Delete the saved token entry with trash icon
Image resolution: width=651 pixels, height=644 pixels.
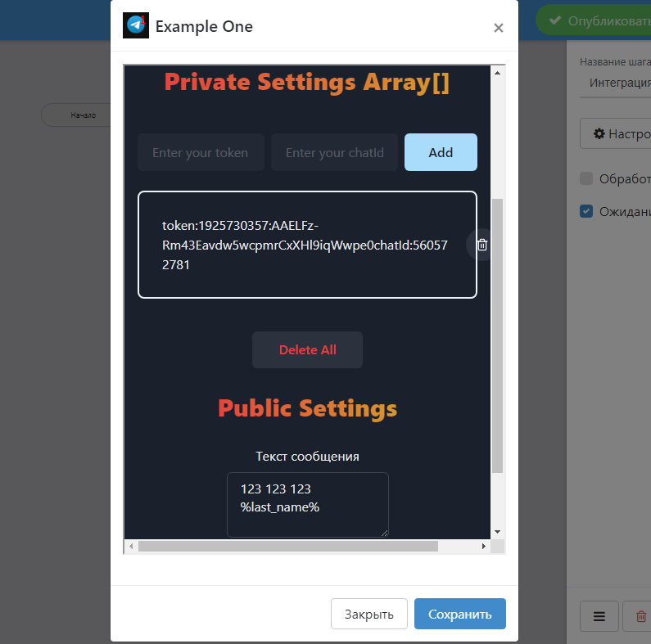pyautogui.click(x=482, y=245)
